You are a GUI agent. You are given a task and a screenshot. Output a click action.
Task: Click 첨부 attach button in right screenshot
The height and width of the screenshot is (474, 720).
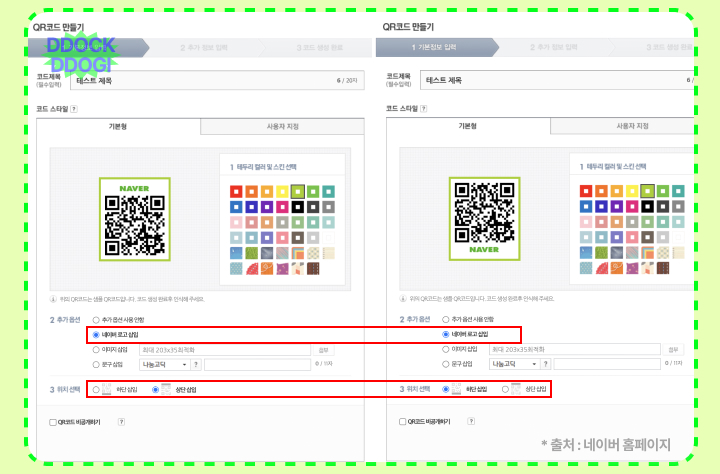click(673, 350)
